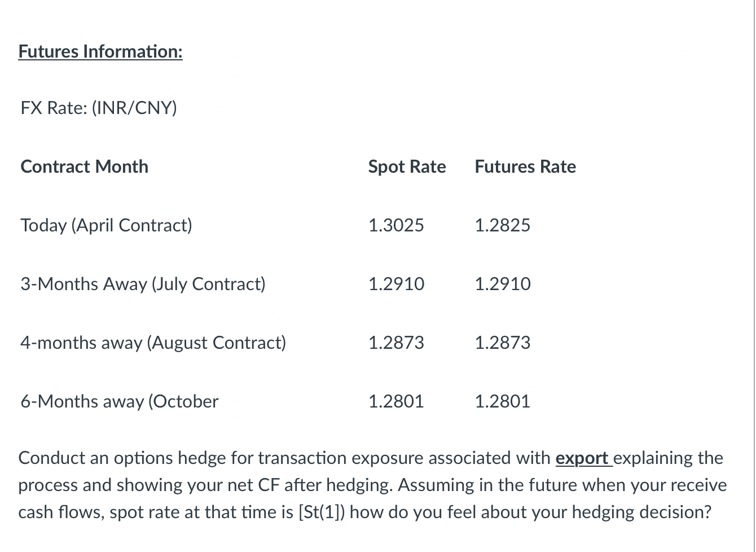Click the April spot rate 1.3025

tap(396, 225)
